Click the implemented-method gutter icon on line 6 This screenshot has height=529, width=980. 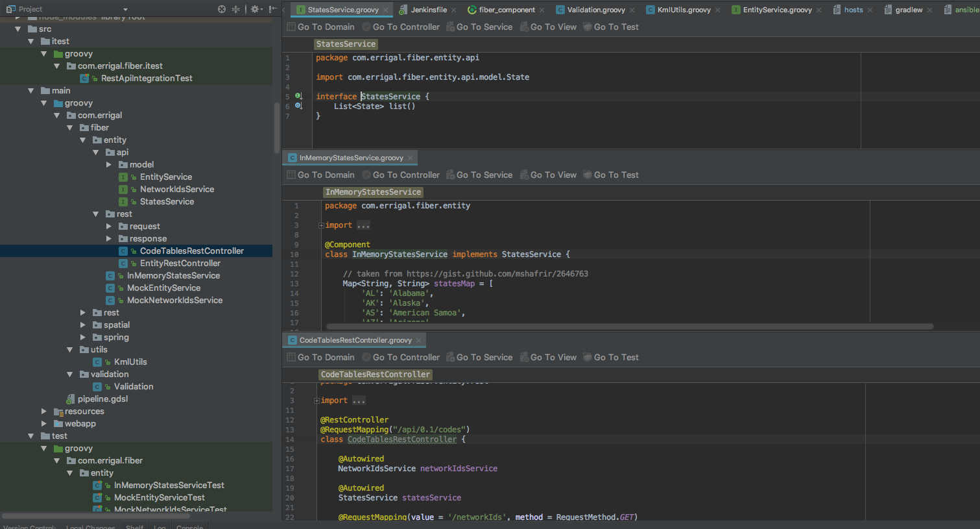(x=298, y=106)
